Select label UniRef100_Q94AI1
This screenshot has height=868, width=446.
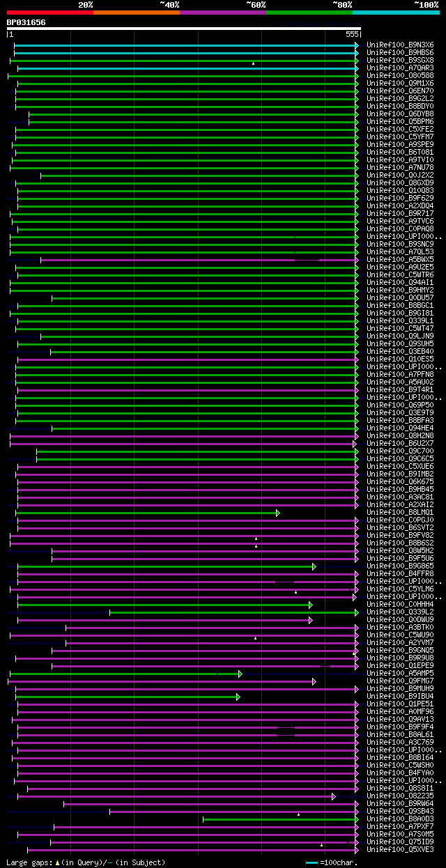400,282
